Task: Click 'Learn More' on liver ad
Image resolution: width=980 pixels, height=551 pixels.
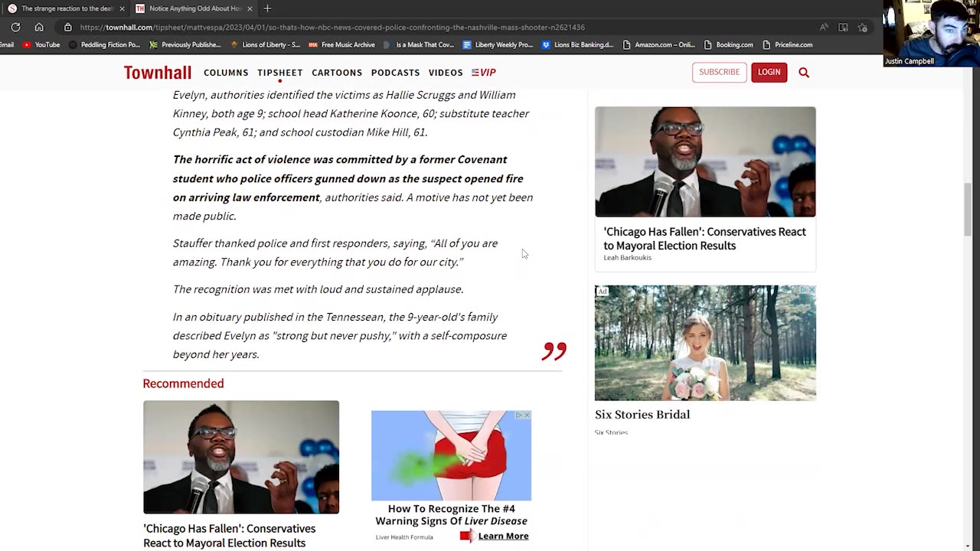Action: click(502, 536)
